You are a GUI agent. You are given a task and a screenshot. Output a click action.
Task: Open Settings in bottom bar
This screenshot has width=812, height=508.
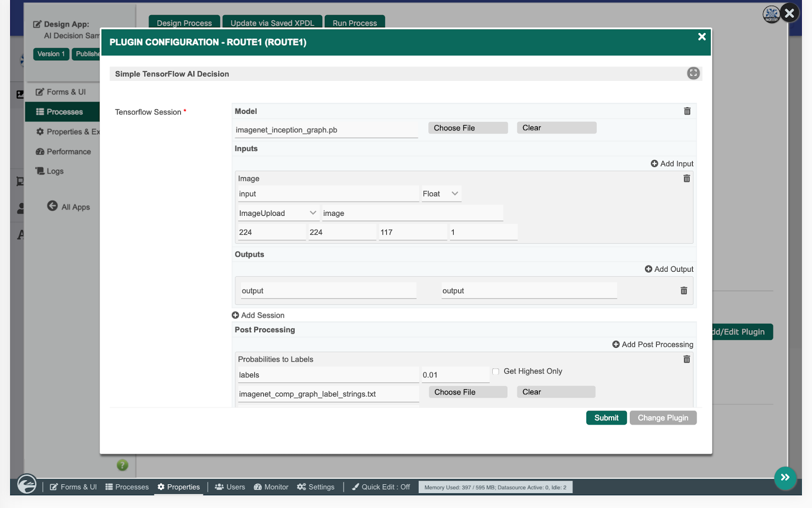point(316,487)
